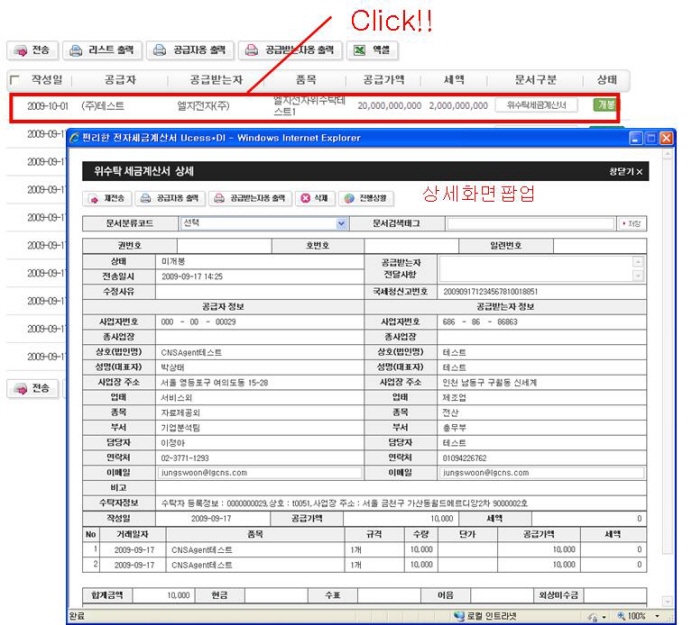
Task: Click the supplier 이메일 input field
Action: (x=261, y=472)
